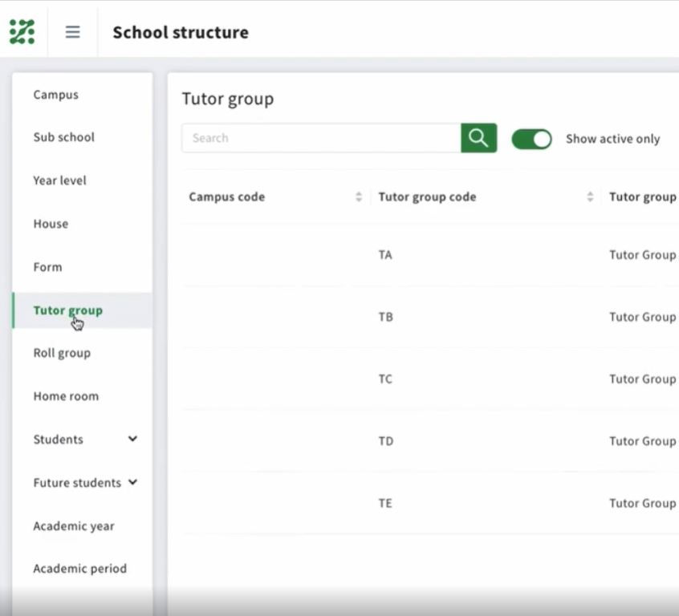Open Academic period in sidebar
This screenshot has width=679, height=616.
coord(80,569)
